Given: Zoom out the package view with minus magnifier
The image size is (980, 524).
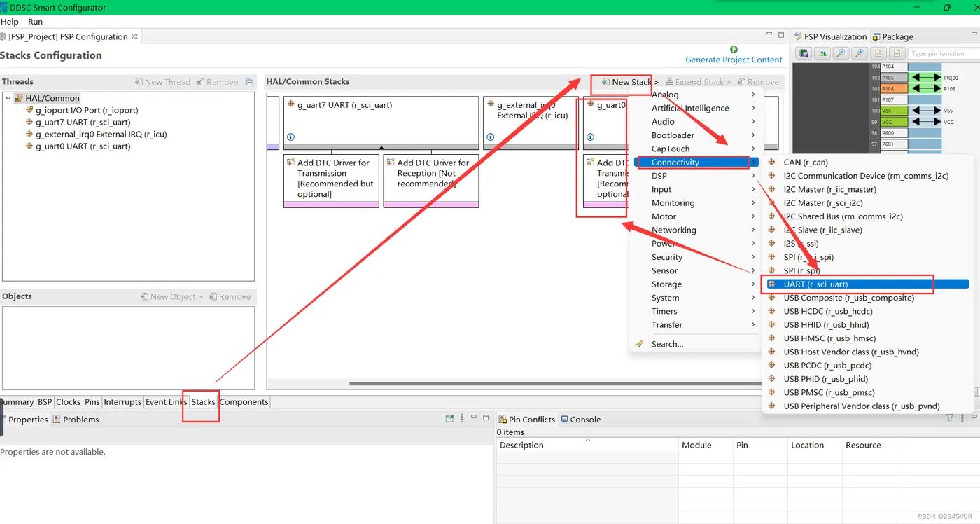Looking at the screenshot, I should pos(841,53).
